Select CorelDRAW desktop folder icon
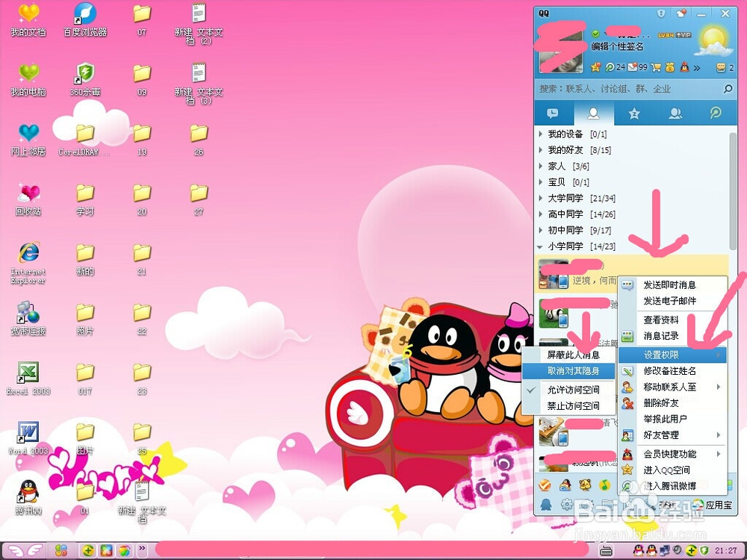 click(85, 139)
